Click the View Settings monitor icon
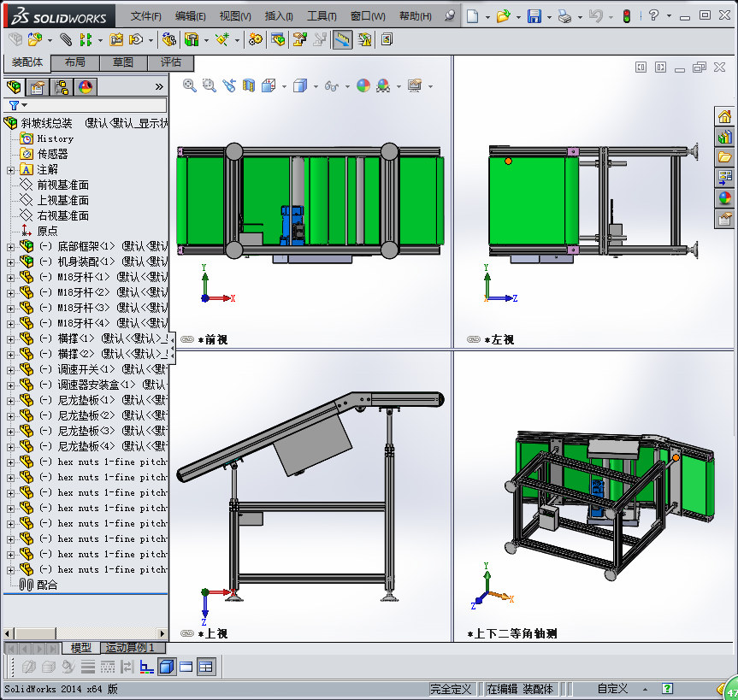Viewport: 738px width, 700px height. click(415, 85)
